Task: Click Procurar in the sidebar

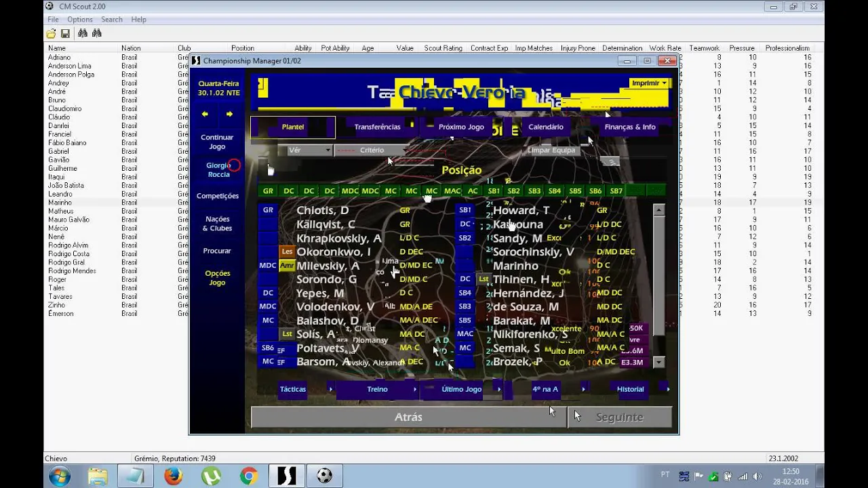Action: (217, 251)
